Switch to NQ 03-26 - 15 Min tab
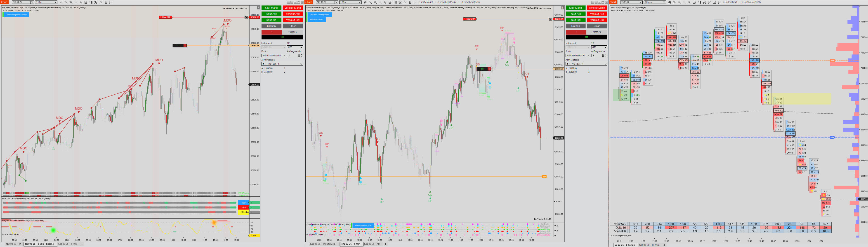 click(x=649, y=245)
